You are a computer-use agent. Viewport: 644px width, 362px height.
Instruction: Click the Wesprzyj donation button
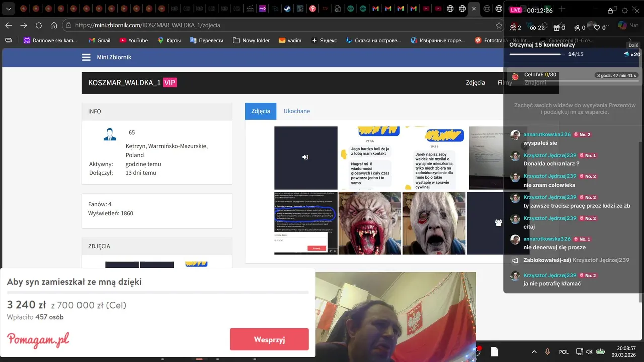(269, 339)
